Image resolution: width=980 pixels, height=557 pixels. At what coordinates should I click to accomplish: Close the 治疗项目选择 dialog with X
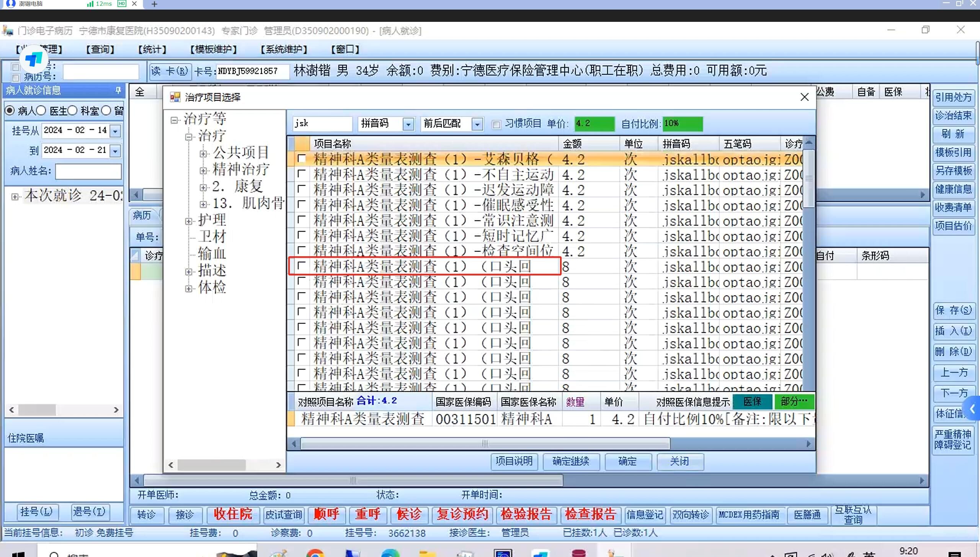(804, 97)
